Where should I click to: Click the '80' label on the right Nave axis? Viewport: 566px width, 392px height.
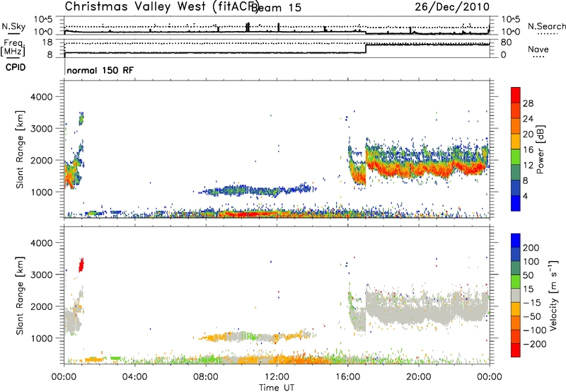pyautogui.click(x=507, y=42)
